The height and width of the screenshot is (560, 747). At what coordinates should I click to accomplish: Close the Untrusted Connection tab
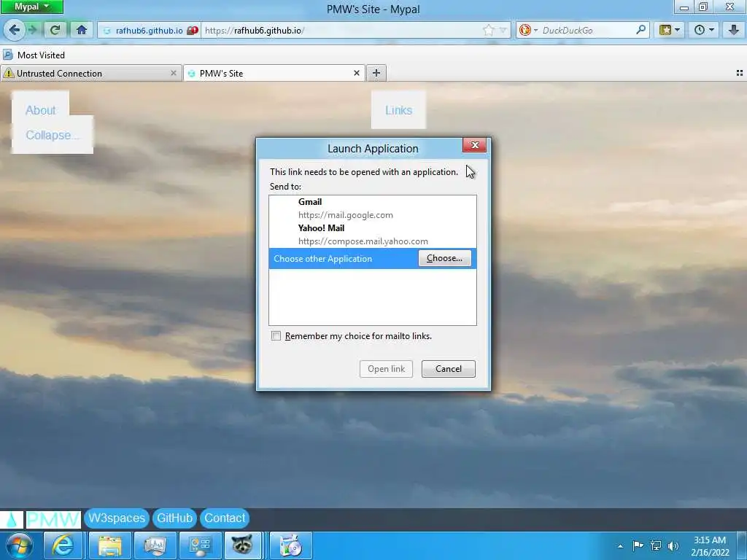pos(174,74)
